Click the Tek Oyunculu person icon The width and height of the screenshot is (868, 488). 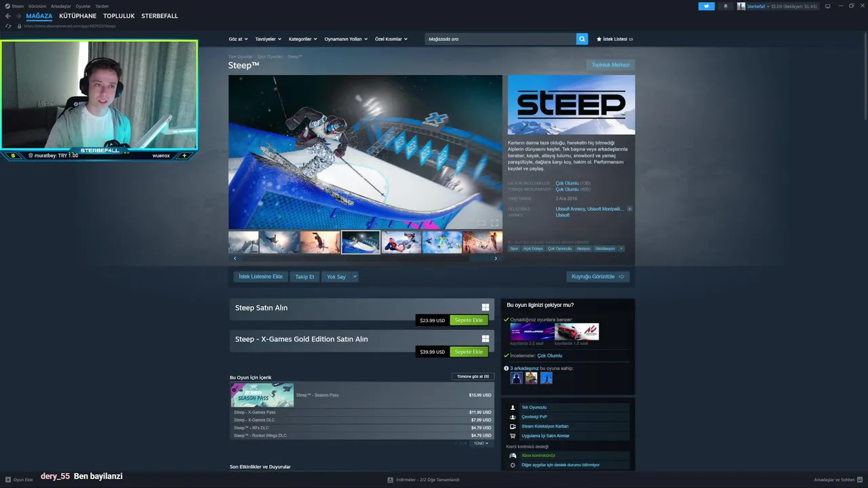[x=513, y=407]
